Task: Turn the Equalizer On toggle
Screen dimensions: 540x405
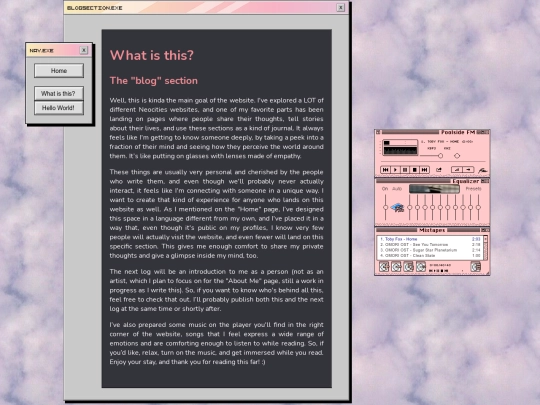Action: pyautogui.click(x=385, y=189)
